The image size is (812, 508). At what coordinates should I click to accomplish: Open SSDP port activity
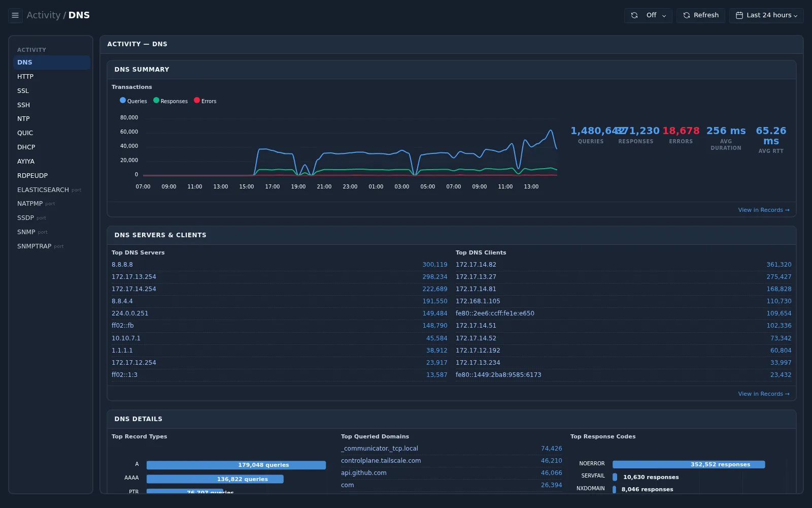52,218
